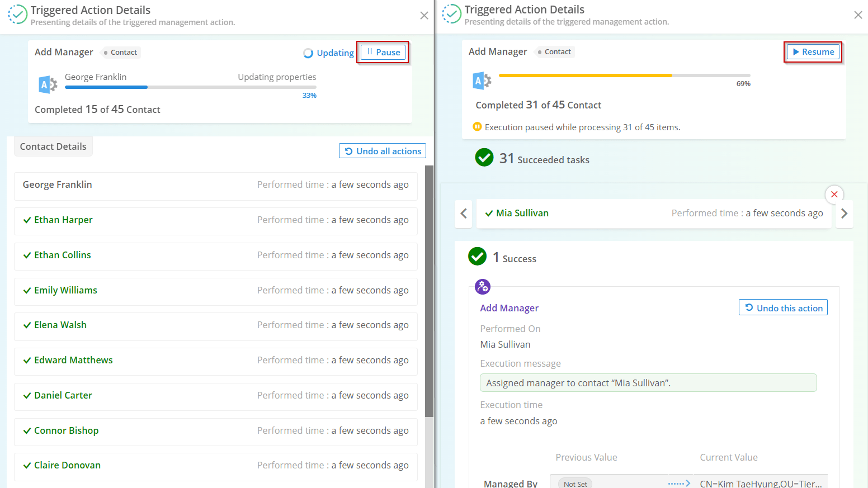Screen dimensions: 868x488
Task: Close Mia Sullivan detail with red X
Action: click(x=834, y=194)
